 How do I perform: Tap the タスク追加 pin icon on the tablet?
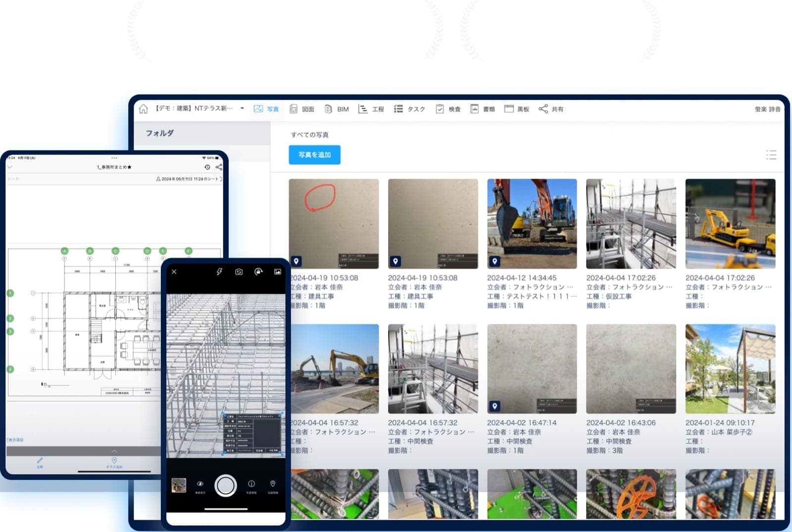[x=114, y=461]
